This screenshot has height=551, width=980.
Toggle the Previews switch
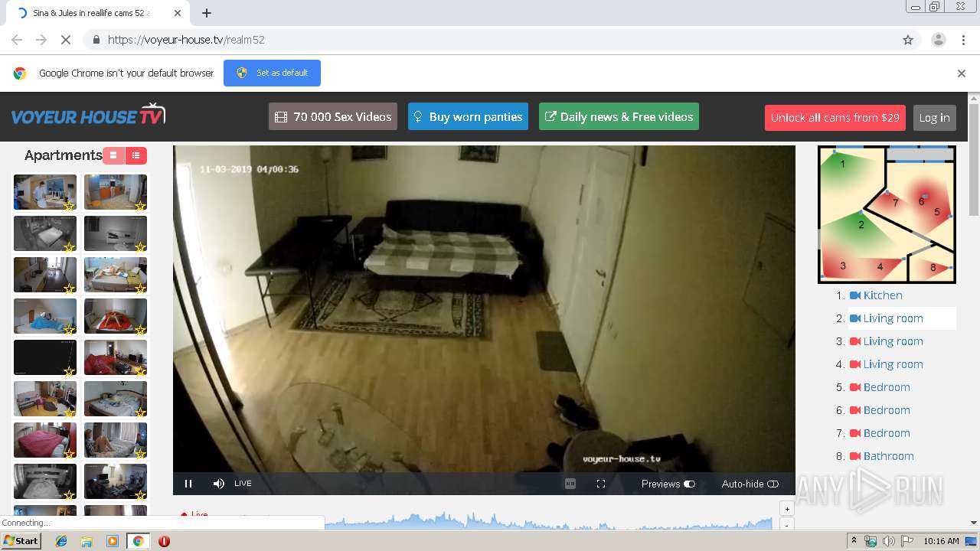pyautogui.click(x=689, y=484)
